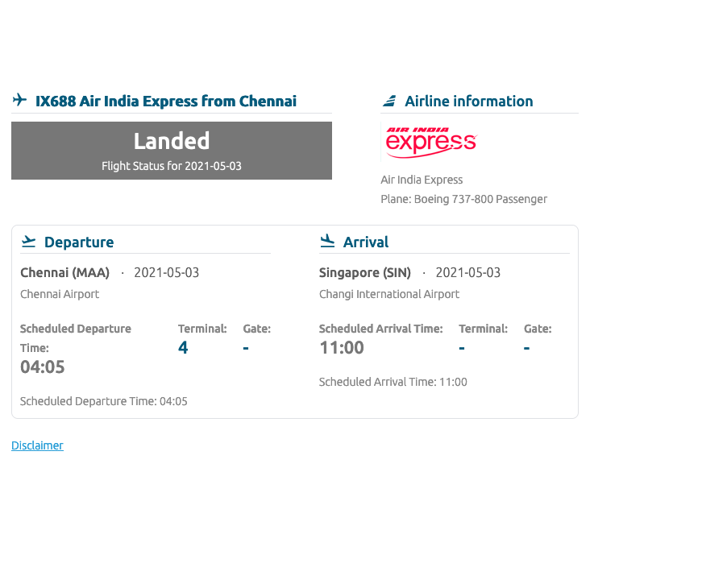Select the IX688 Air India Express heading
This screenshot has height=588, width=727.
(166, 101)
